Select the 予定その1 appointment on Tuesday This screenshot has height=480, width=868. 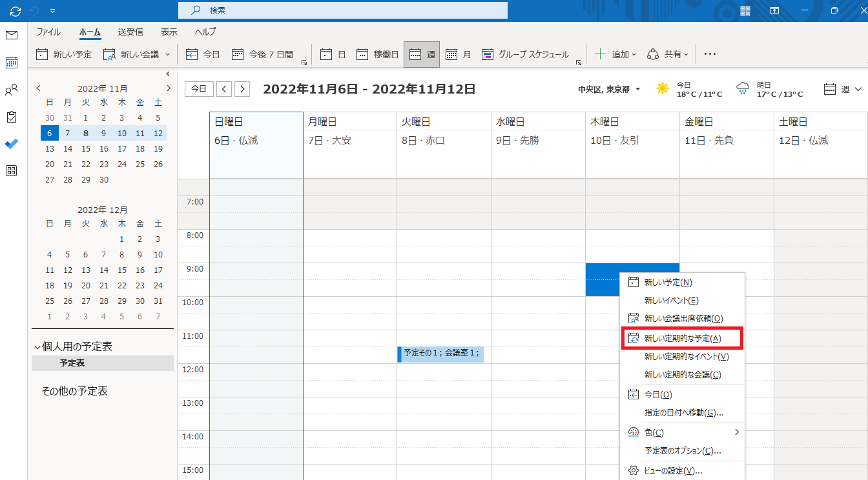(x=440, y=354)
